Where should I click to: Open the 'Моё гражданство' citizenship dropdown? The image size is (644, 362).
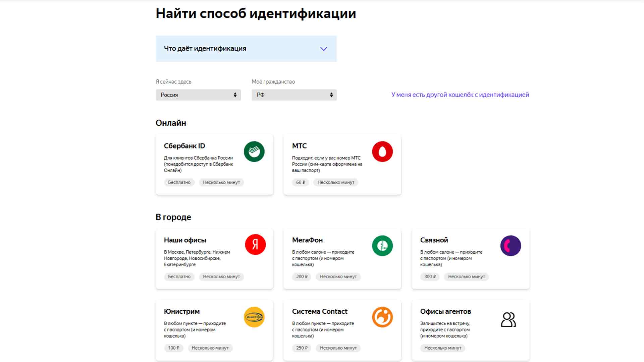pos(294,95)
